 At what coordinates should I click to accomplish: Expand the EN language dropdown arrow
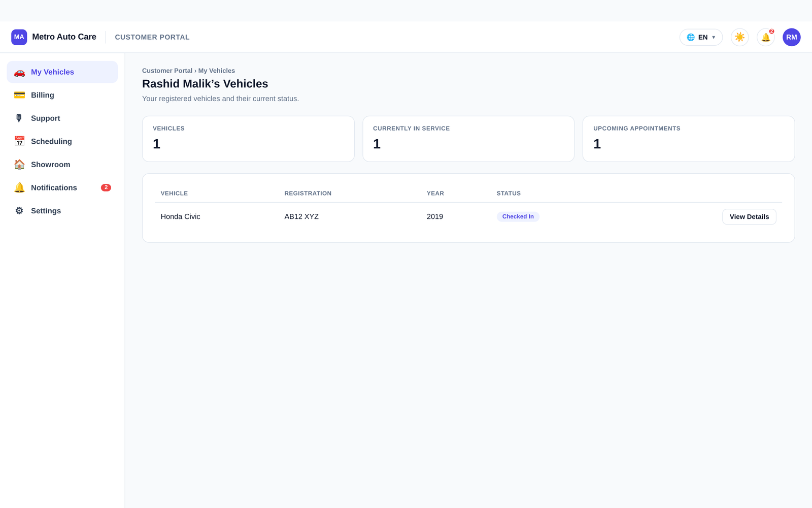pyautogui.click(x=714, y=37)
